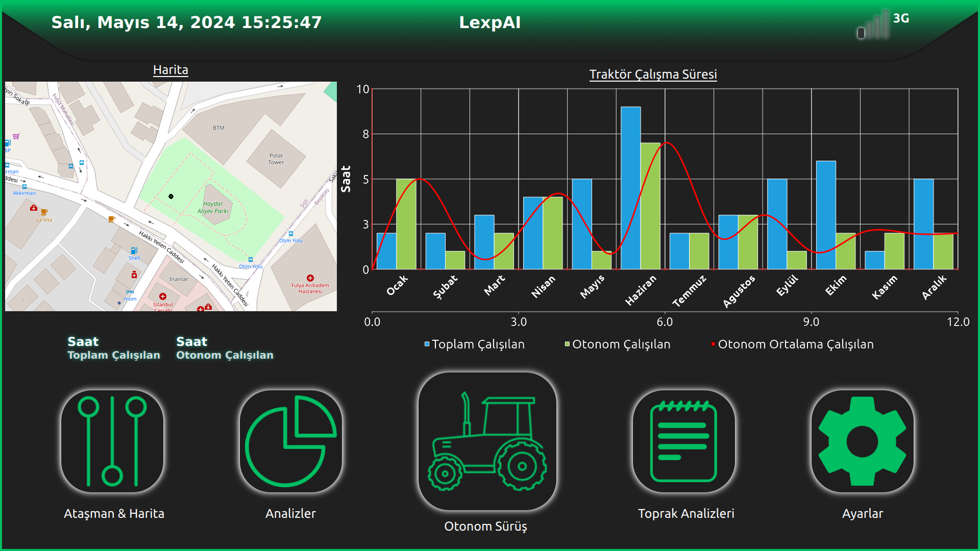Toggle the Otonom Ortalama Çalışılan legend series
980x551 pixels.
pyautogui.click(x=792, y=344)
